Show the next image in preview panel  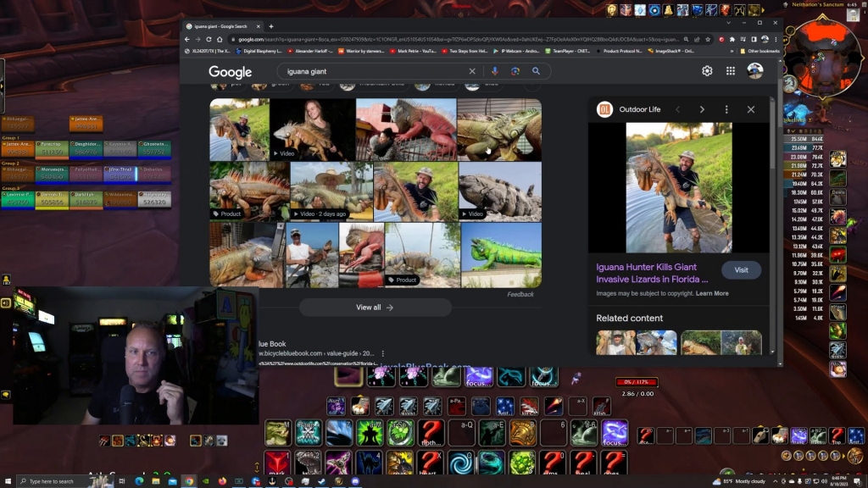point(702,109)
